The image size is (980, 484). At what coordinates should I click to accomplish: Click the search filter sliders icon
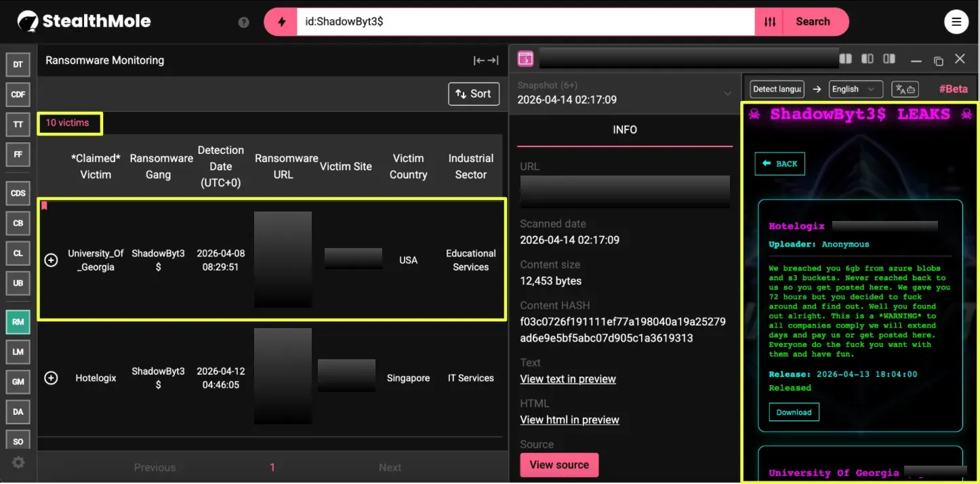(x=770, y=22)
